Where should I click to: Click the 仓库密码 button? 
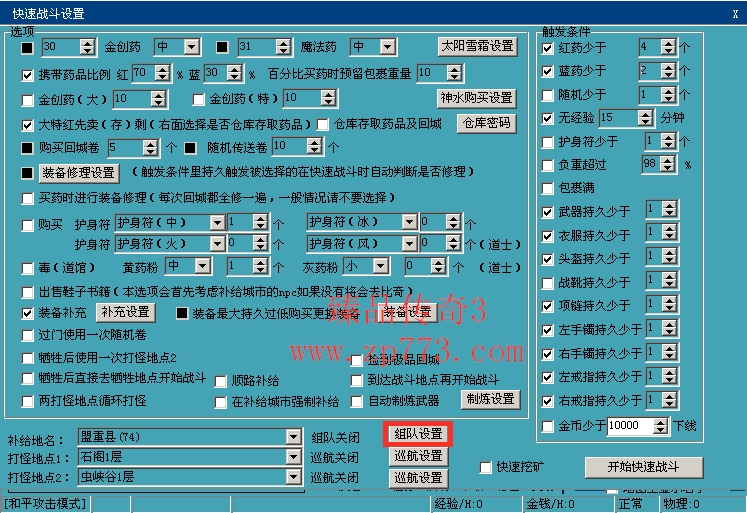click(x=486, y=123)
